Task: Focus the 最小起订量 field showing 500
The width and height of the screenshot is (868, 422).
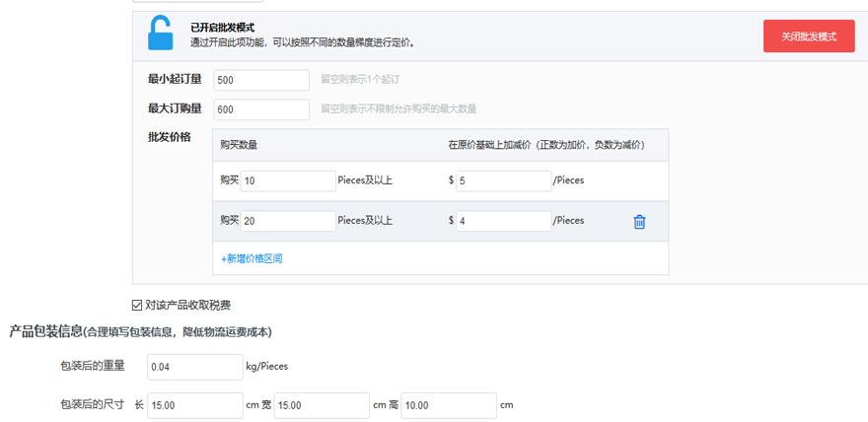Action: click(261, 80)
